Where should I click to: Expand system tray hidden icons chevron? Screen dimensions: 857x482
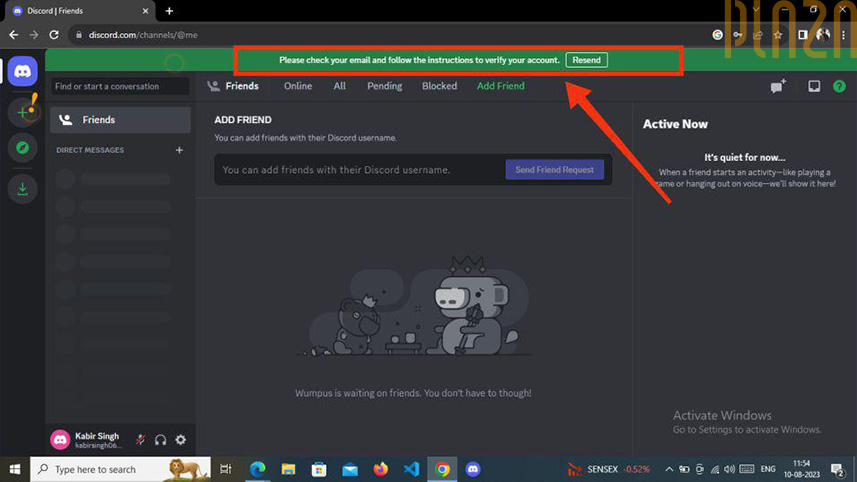669,469
